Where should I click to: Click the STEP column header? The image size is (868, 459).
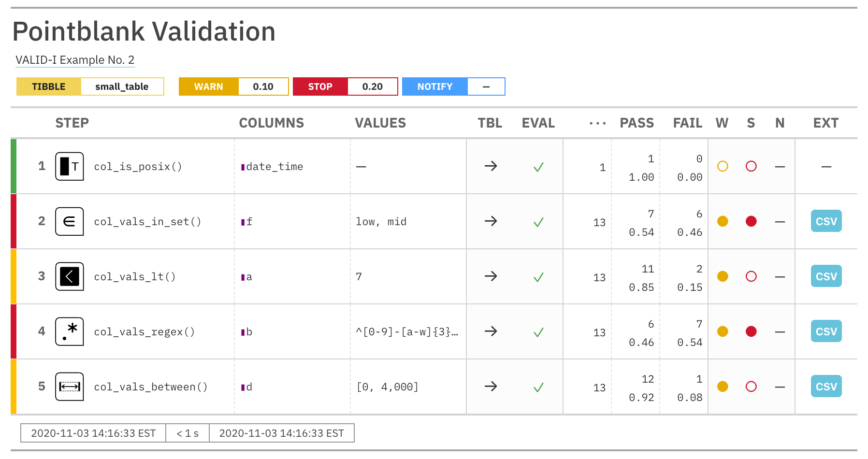point(72,123)
